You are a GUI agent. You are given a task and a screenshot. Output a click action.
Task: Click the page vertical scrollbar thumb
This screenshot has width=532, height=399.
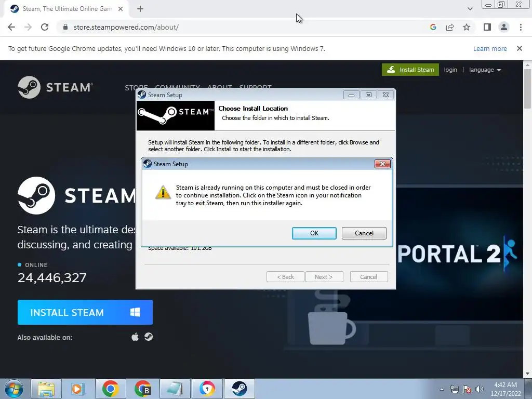point(527,89)
